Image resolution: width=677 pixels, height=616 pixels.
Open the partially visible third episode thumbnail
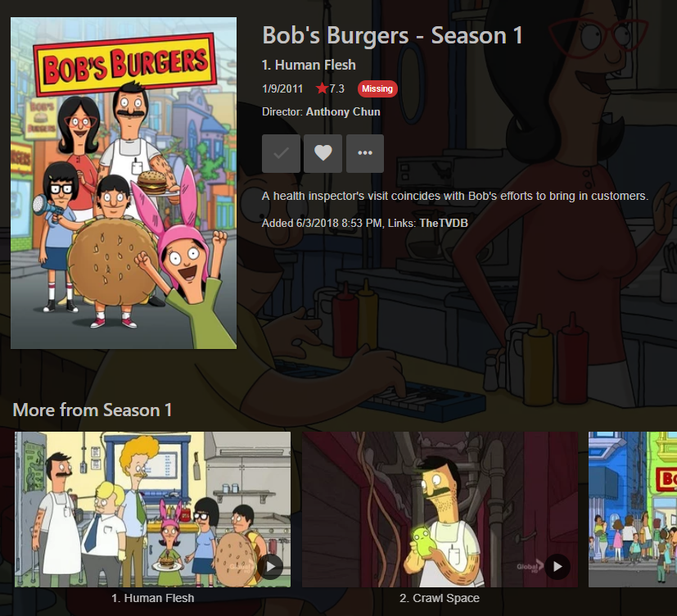[x=633, y=510]
